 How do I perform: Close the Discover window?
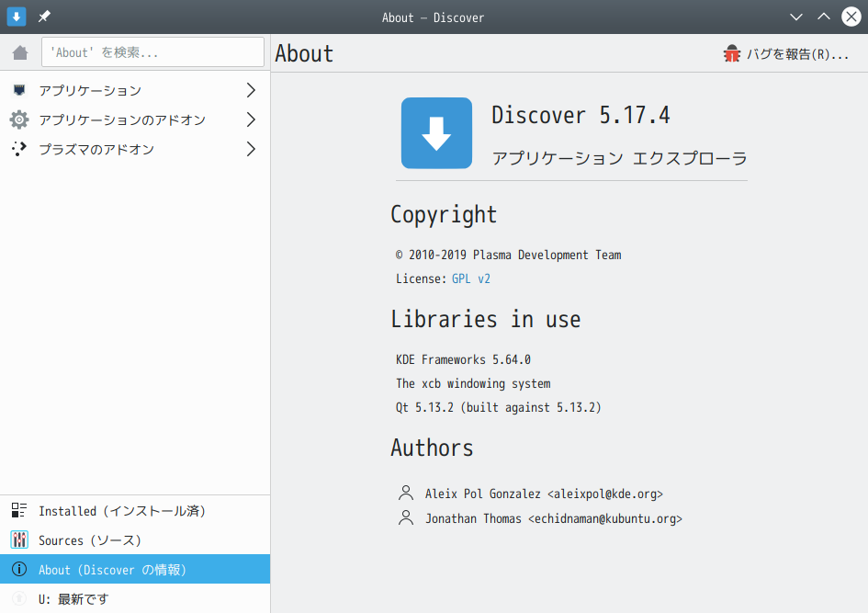tap(851, 17)
